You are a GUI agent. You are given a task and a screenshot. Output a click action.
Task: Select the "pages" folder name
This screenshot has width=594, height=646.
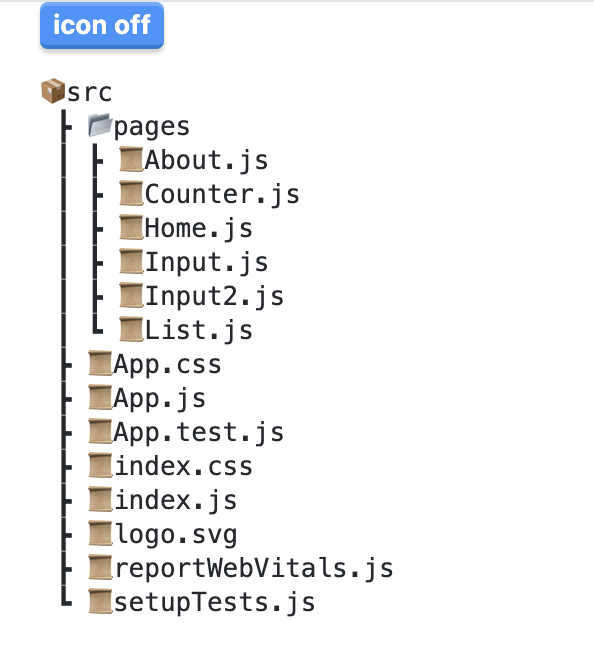coord(152,127)
